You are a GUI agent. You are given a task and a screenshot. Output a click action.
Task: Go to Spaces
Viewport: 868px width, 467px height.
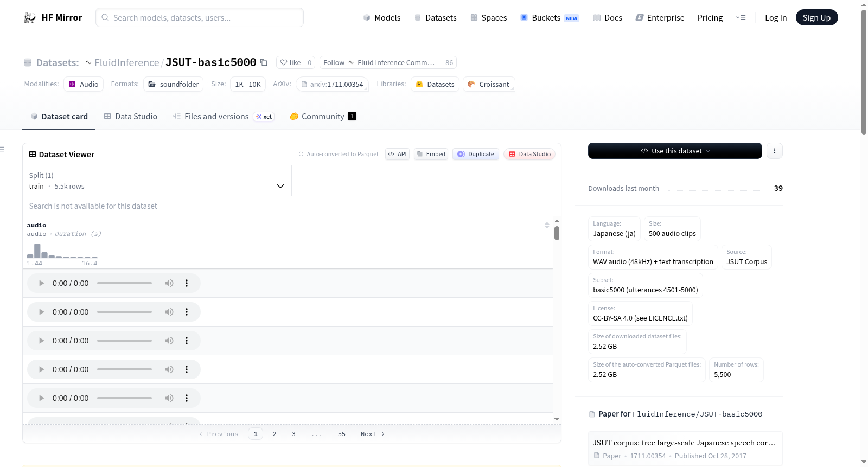pyautogui.click(x=489, y=18)
